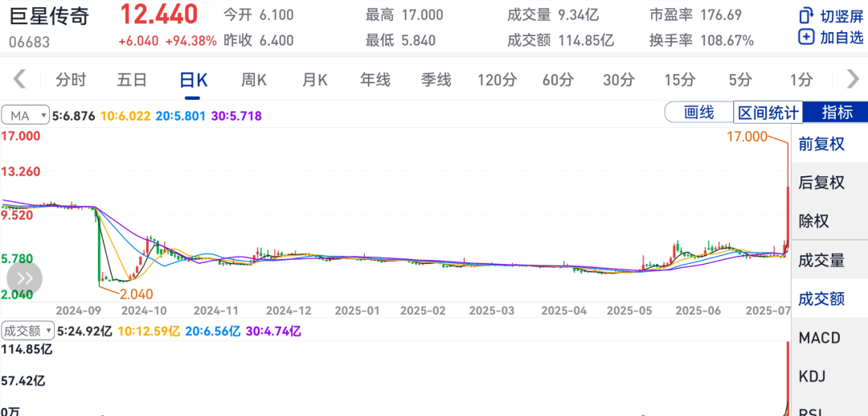Add stock to watchlist via 加自选 icon
The width and height of the screenshot is (868, 416).
click(x=806, y=37)
